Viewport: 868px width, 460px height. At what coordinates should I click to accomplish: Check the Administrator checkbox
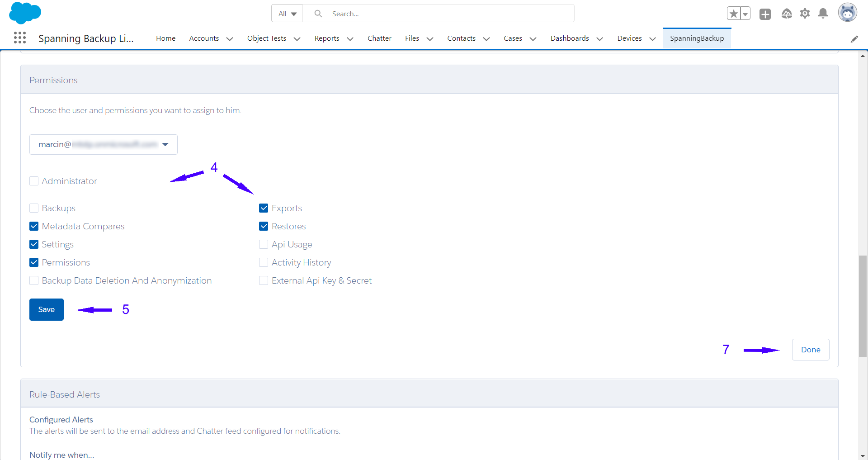pyautogui.click(x=34, y=181)
